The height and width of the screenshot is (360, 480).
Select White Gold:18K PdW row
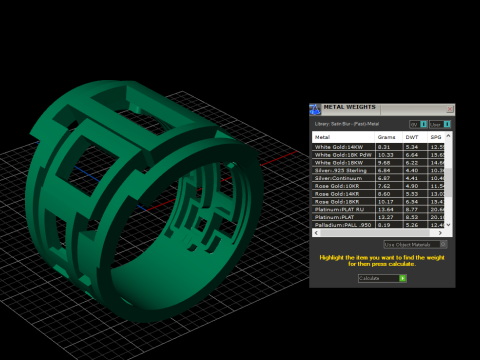coord(378,155)
